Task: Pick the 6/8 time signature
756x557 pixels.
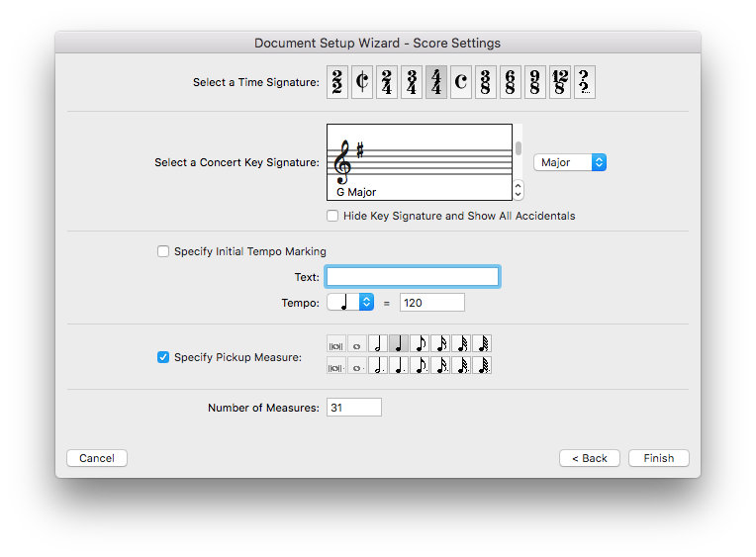Action: [511, 82]
